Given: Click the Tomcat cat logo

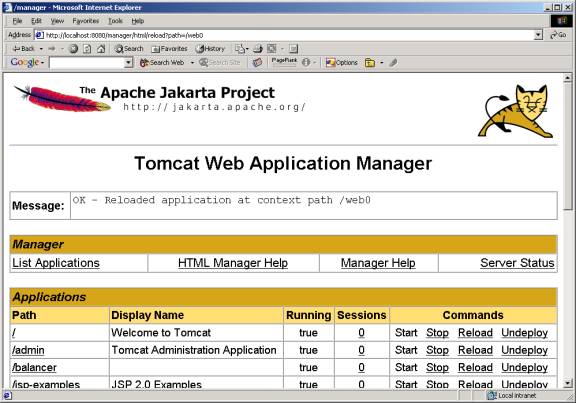Looking at the screenshot, I should click(516, 111).
